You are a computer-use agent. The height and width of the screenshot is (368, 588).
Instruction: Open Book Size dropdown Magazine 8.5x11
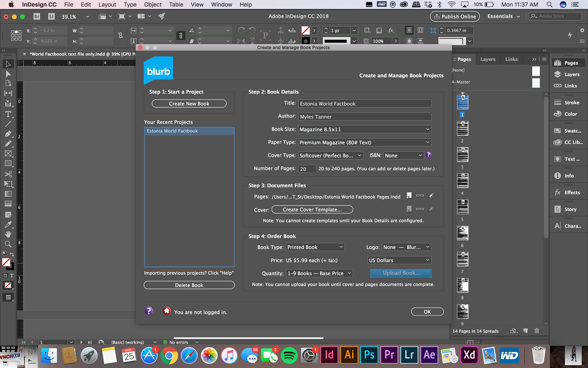(x=365, y=129)
